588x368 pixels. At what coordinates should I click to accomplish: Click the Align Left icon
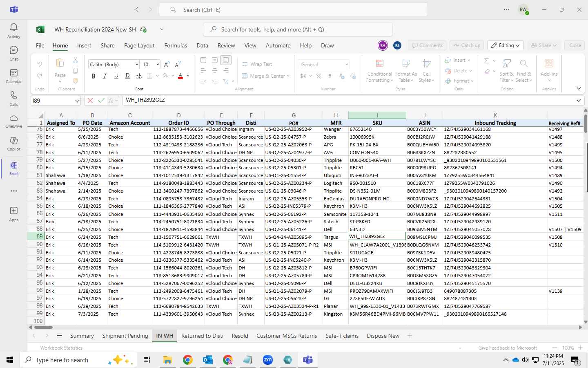(x=203, y=71)
